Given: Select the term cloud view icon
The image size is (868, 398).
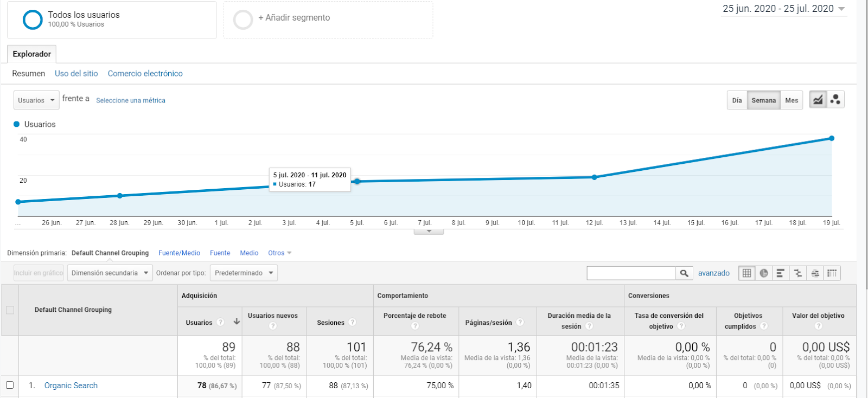Looking at the screenshot, I should pyautogui.click(x=815, y=273).
